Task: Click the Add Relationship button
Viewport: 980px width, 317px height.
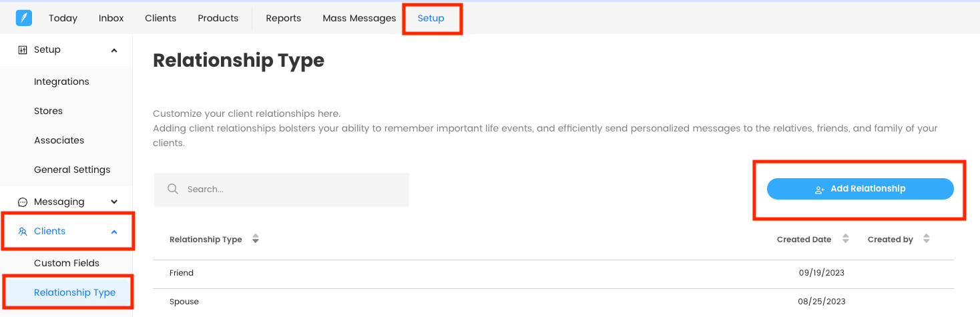Action: click(x=861, y=189)
